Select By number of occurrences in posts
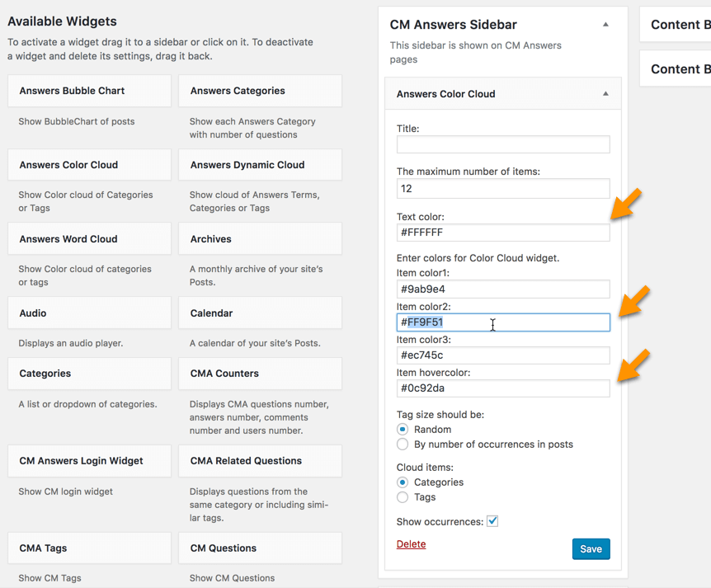The height and width of the screenshot is (588, 711). 403,445
